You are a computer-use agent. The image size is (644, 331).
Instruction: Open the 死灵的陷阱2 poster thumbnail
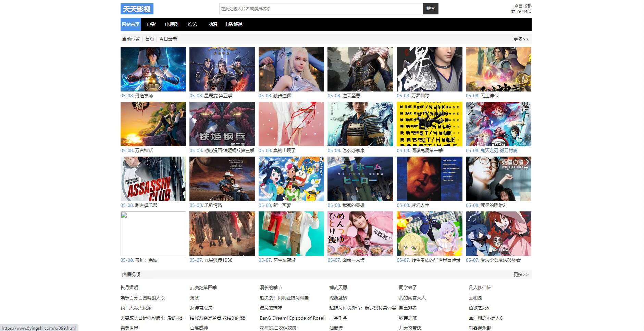498,179
